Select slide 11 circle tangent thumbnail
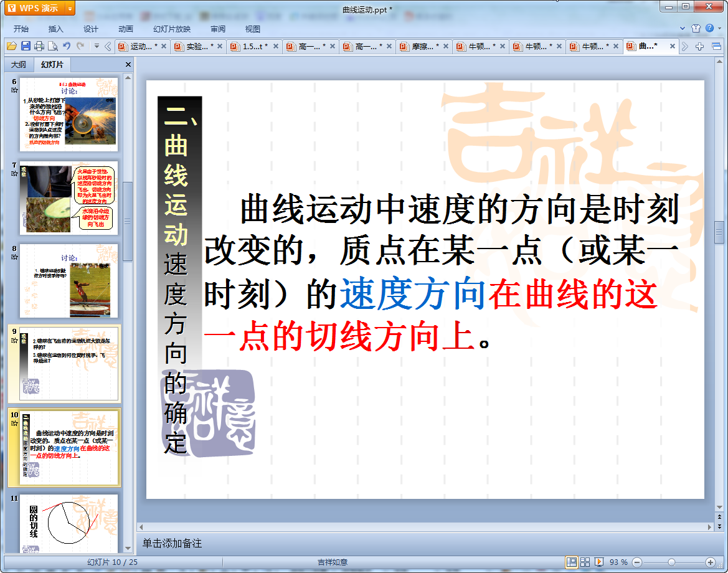728x573 pixels. point(69,524)
